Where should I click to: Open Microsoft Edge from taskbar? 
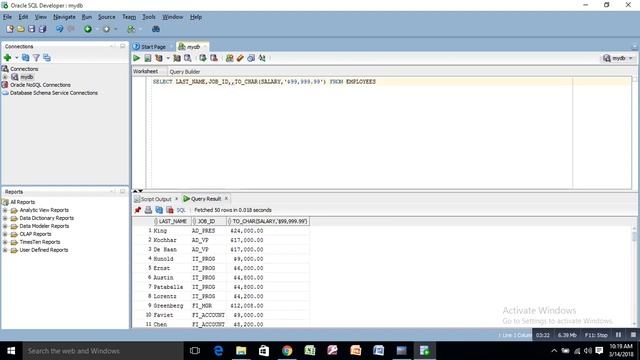coord(218,351)
